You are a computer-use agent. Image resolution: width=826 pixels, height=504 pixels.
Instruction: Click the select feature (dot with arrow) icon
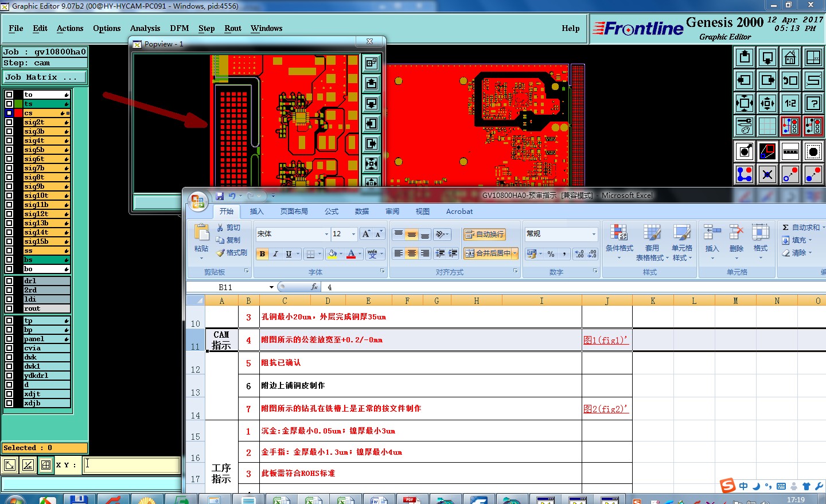pos(745,151)
